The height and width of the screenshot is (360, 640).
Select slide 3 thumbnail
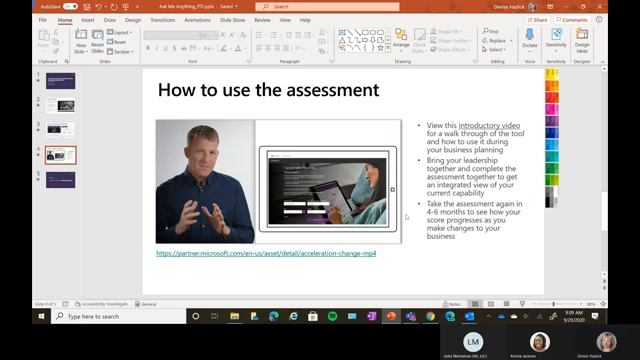[x=60, y=130]
